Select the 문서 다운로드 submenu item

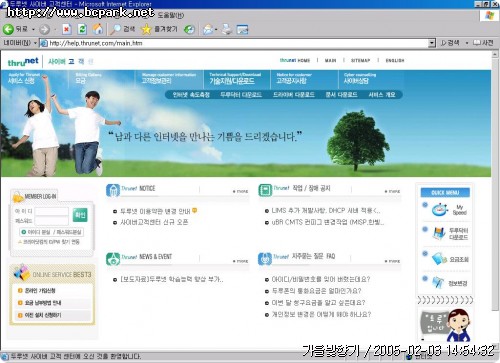[341, 95]
